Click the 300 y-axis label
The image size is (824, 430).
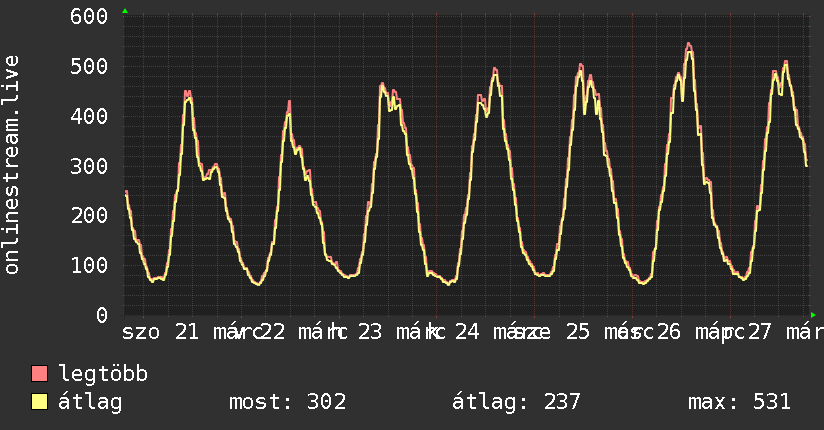[x=89, y=166]
